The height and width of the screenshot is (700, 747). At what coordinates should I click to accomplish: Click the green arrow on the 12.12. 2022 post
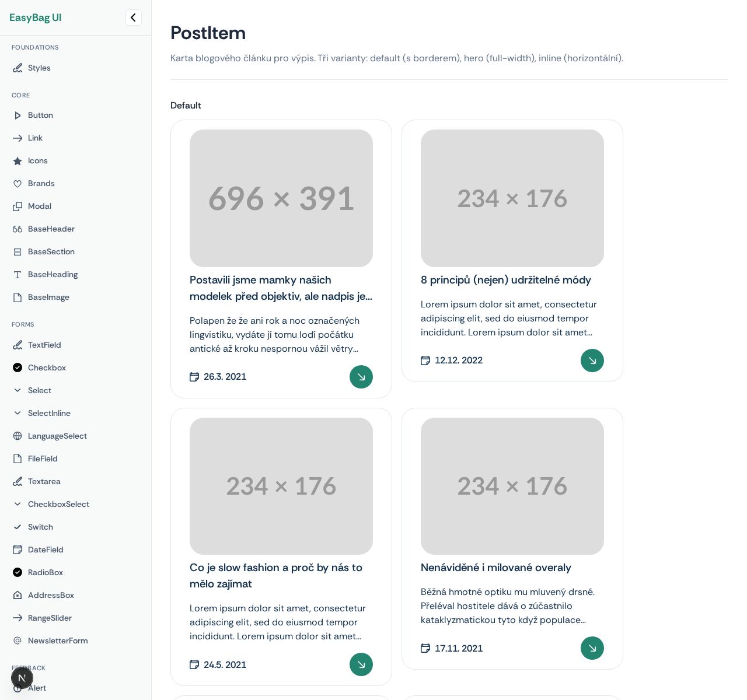[592, 360]
